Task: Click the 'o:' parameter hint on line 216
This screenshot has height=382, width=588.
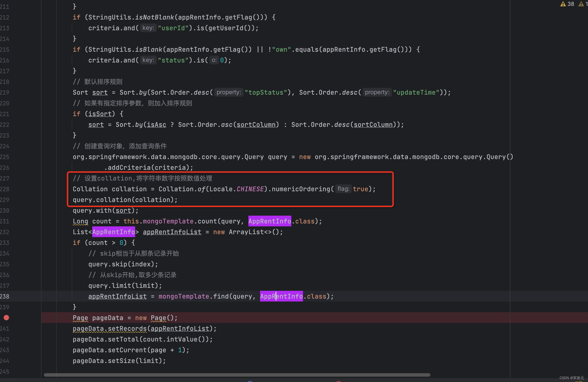Action: (x=214, y=60)
